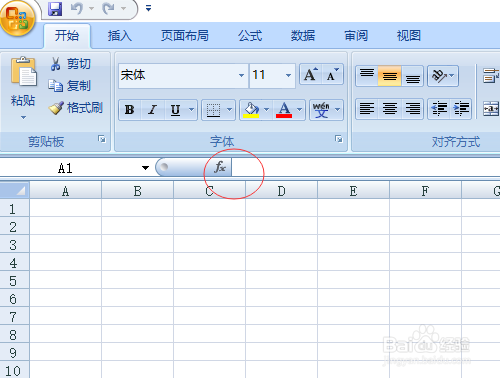Click the fx insert function button
Image resolution: width=500 pixels, height=378 pixels.
[x=220, y=167]
